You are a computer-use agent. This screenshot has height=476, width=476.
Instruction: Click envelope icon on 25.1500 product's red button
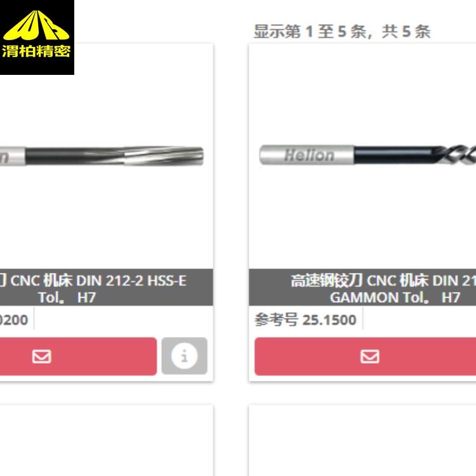369,357
